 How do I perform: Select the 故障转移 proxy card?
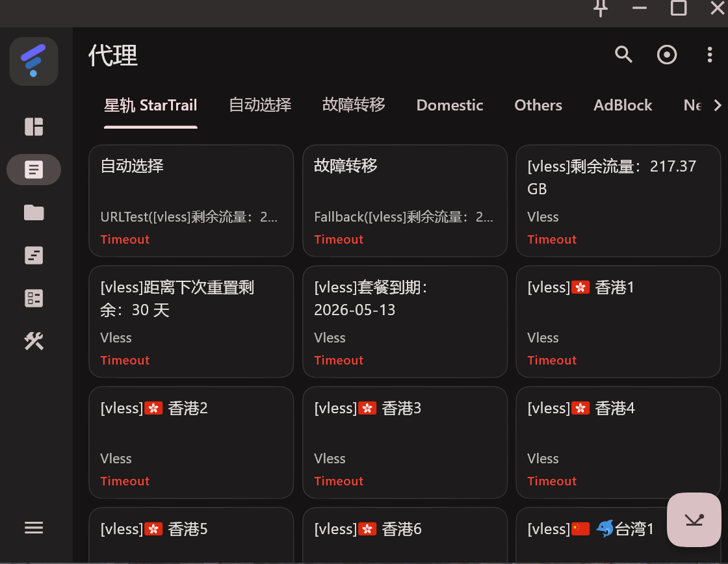click(404, 200)
